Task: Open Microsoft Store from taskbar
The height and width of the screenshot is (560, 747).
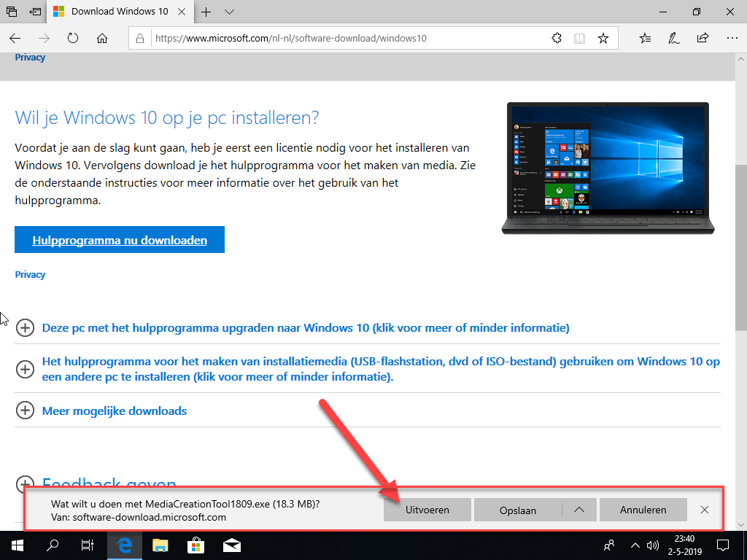Action: point(196,545)
